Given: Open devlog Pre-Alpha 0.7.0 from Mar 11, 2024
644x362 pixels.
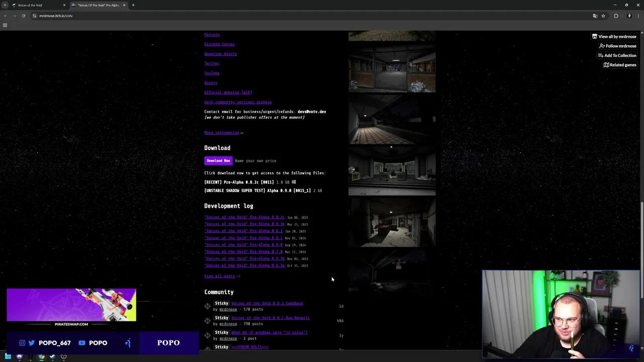Looking at the screenshot, I should pyautogui.click(x=244, y=252).
